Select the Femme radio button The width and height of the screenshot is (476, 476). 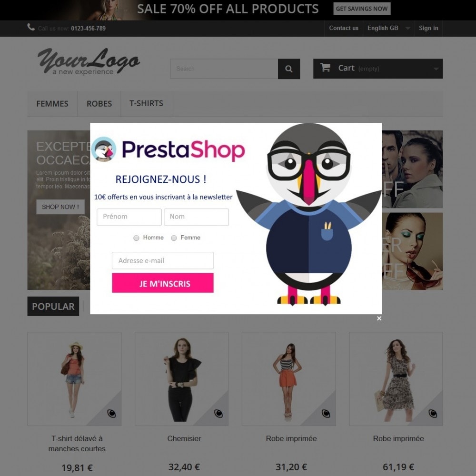(x=174, y=238)
